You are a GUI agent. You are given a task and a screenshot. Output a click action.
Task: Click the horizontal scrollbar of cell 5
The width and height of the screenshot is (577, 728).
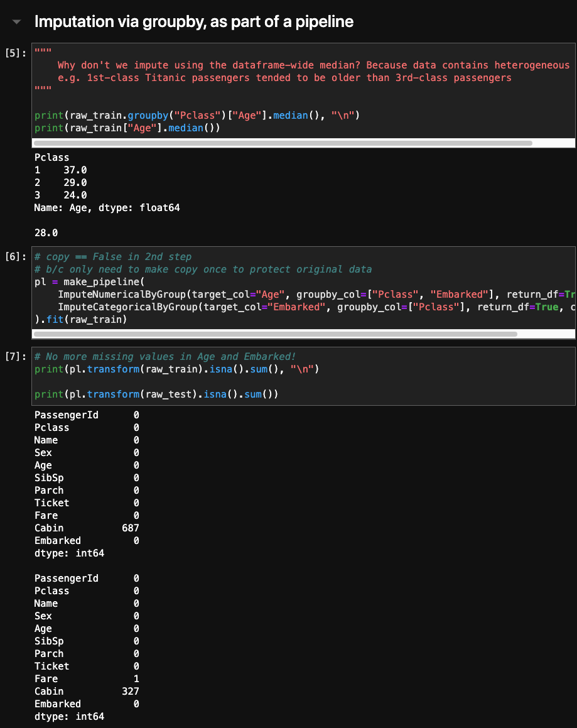[283, 143]
